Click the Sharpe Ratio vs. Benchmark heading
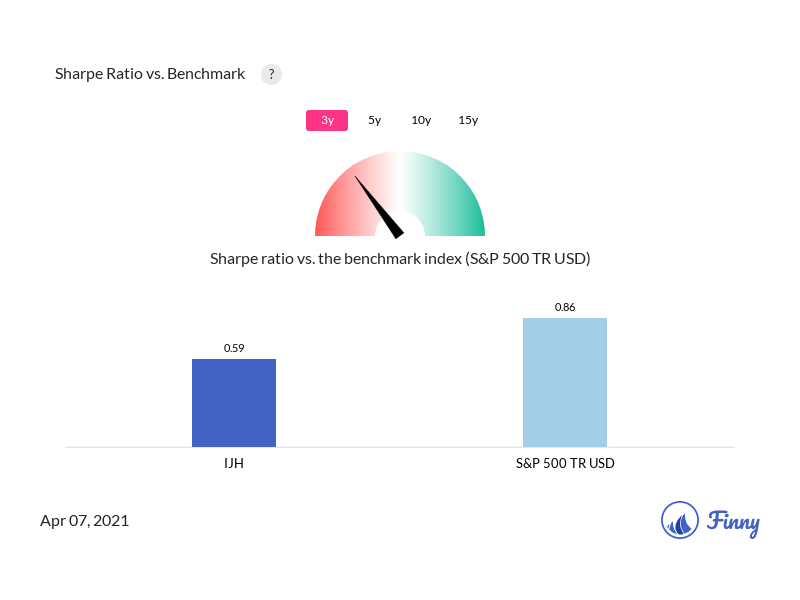The height and width of the screenshot is (600, 800). pos(150,74)
